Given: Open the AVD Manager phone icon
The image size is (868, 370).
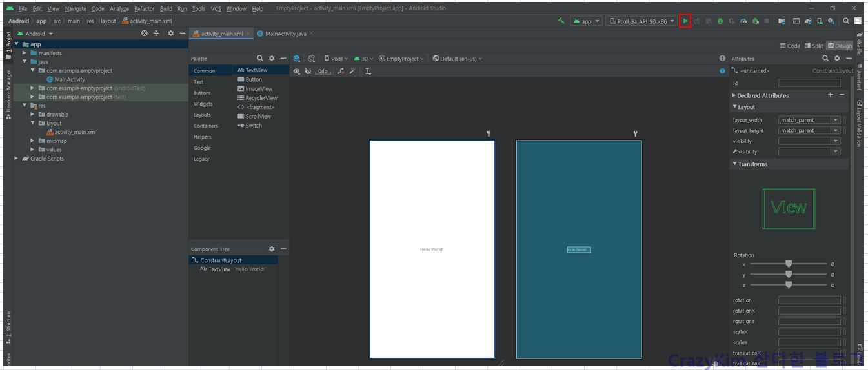Looking at the screenshot, I should pos(820,21).
